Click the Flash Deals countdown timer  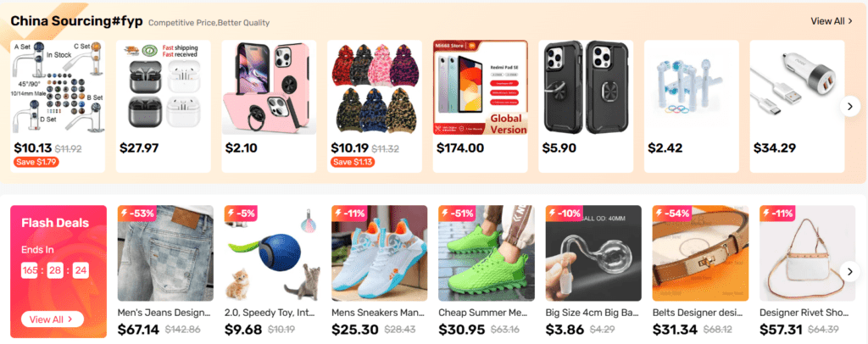[55, 270]
